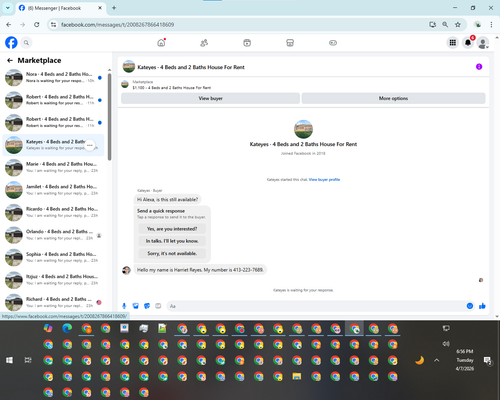
Task: Select the Messenger Facebook browser tab
Action: (x=60, y=8)
